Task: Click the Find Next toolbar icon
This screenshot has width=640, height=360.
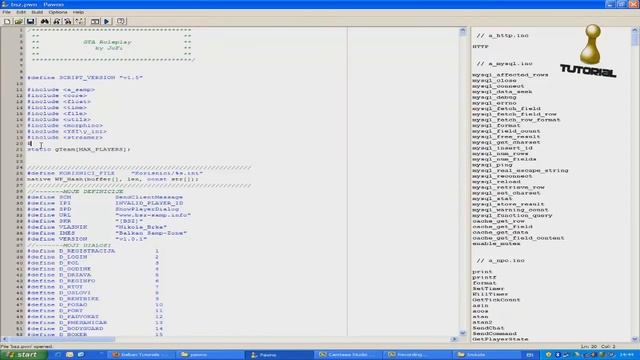Action: coord(56,21)
